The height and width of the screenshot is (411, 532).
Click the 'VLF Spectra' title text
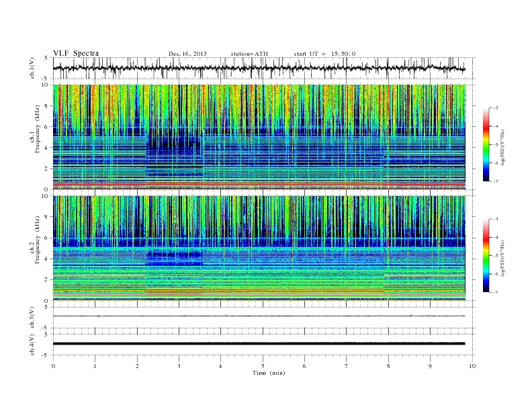tap(76, 53)
